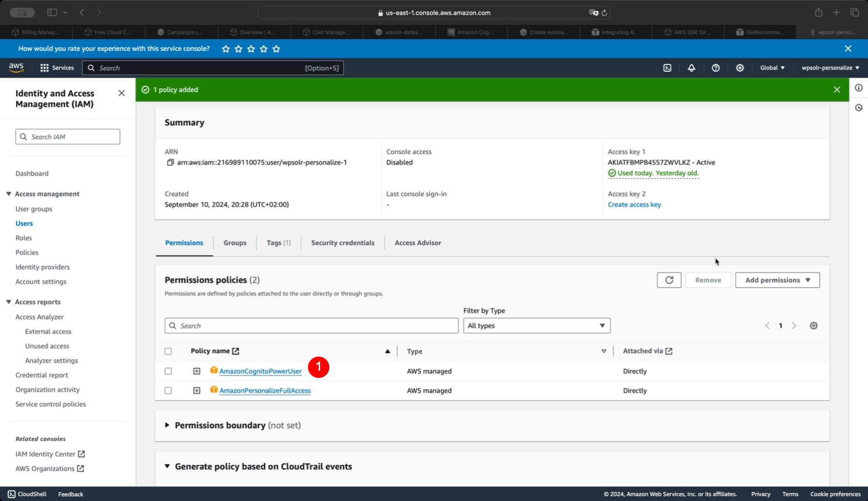
Task: Close the rating survey bar
Action: click(x=848, y=48)
